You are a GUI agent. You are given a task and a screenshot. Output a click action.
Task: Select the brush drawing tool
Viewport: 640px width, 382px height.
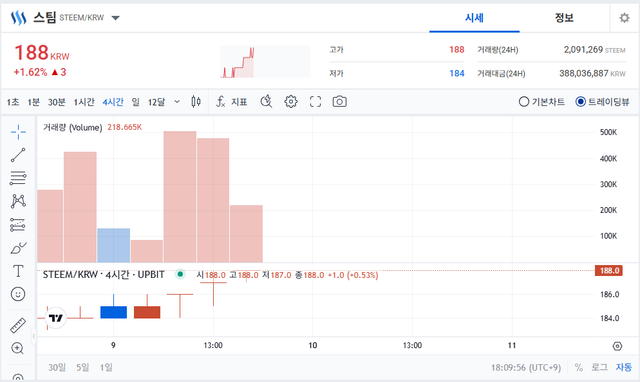coord(18,248)
